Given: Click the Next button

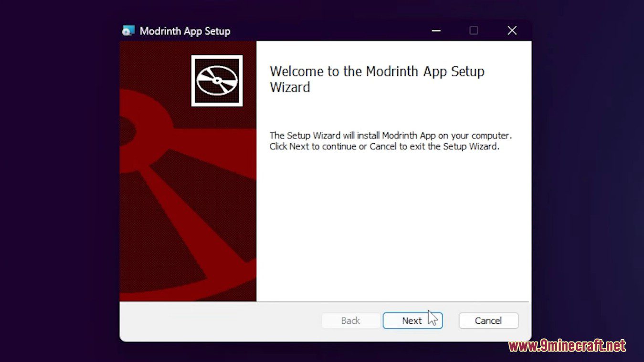Looking at the screenshot, I should tap(412, 321).
